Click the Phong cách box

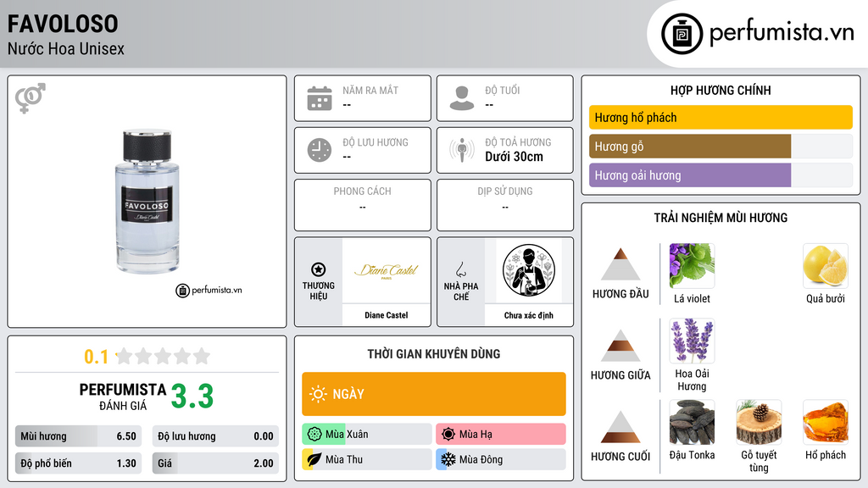pyautogui.click(x=363, y=205)
